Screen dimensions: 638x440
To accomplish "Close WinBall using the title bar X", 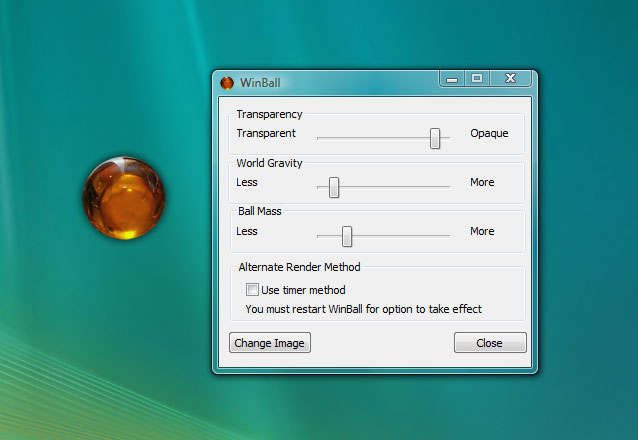I will 511,79.
